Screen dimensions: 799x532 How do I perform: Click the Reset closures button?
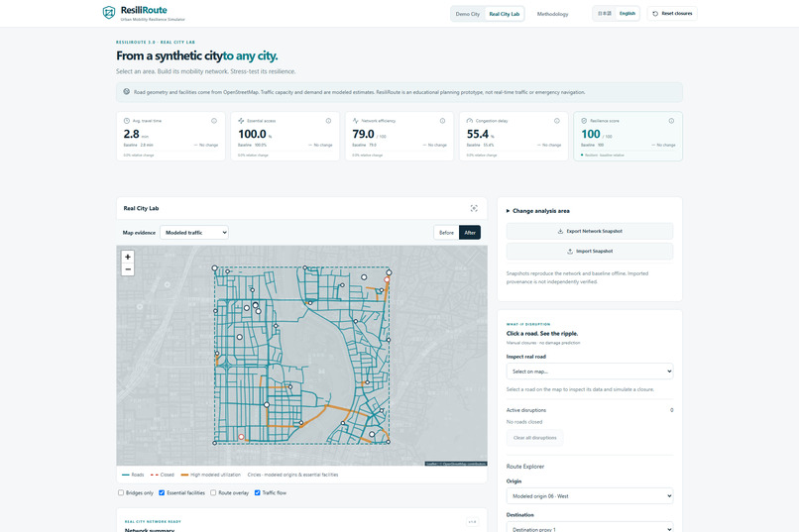672,14
